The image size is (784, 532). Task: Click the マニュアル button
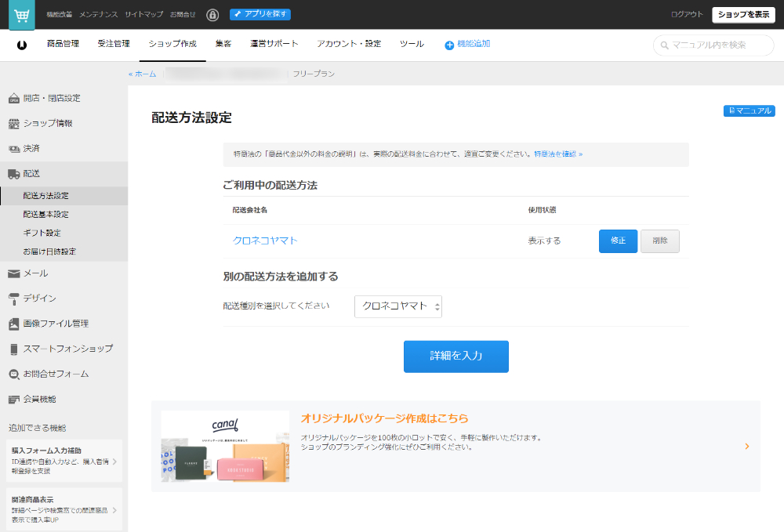[749, 111]
